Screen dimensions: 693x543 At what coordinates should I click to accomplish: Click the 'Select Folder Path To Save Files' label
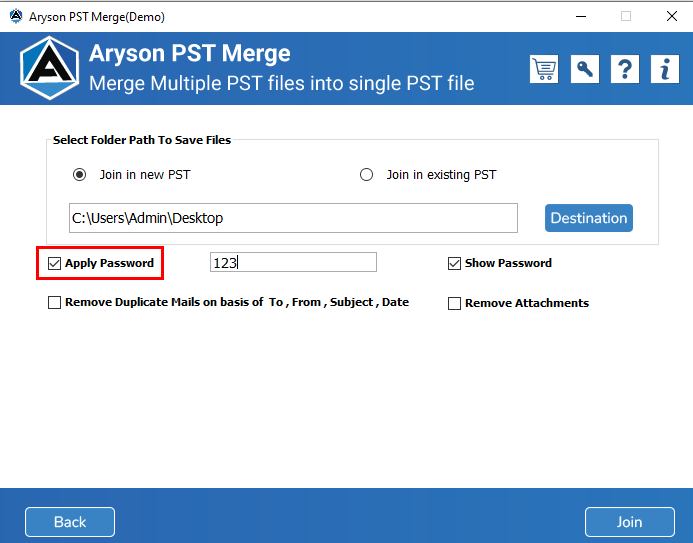(x=142, y=140)
